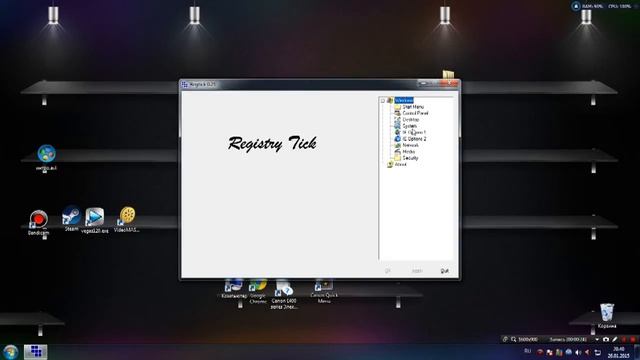Click the red stop button in recorder bar
640x360 pixels.
tap(633, 340)
